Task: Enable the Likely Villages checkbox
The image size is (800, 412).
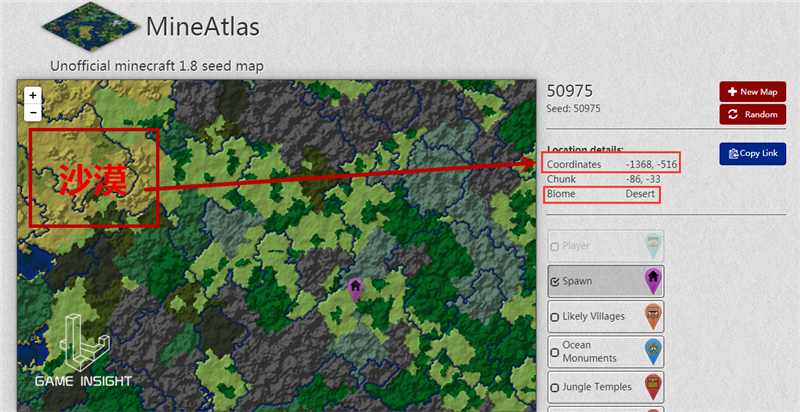Action: (x=555, y=317)
